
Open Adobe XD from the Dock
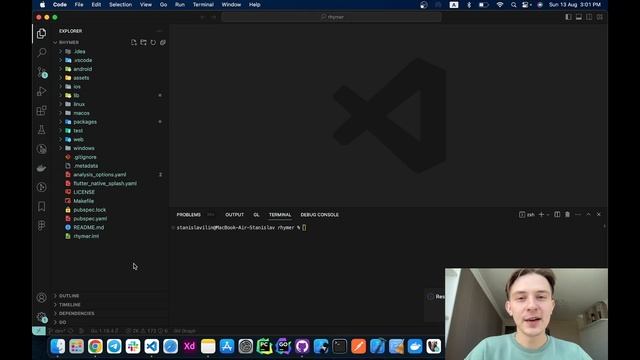[x=189, y=346]
